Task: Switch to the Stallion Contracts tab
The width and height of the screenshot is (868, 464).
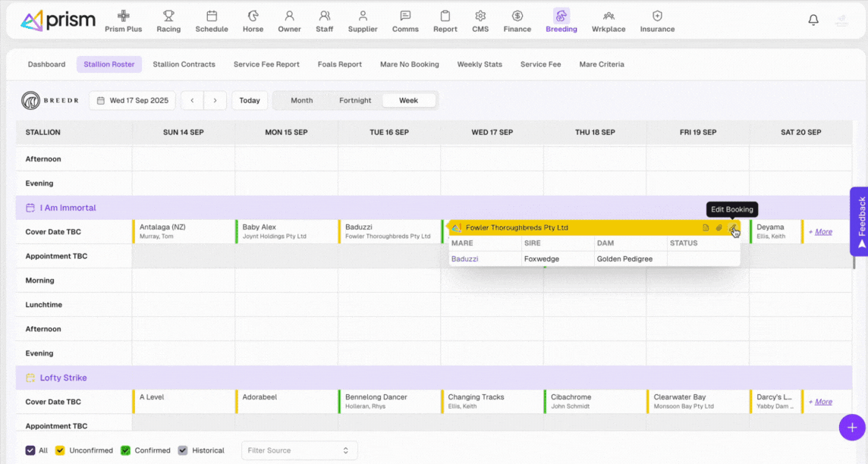Action: tap(184, 64)
